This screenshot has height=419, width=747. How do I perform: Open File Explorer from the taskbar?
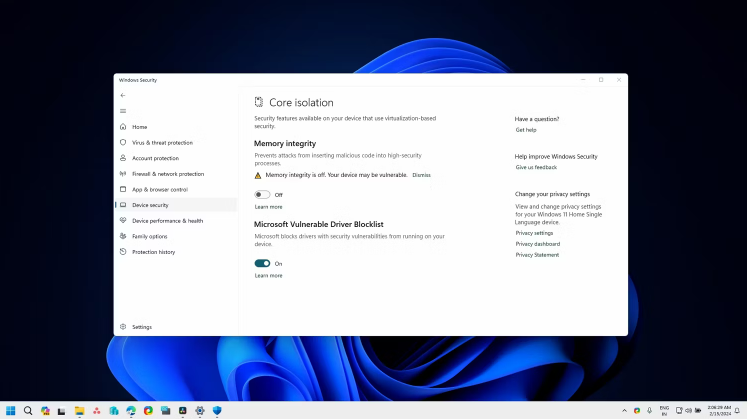80,410
